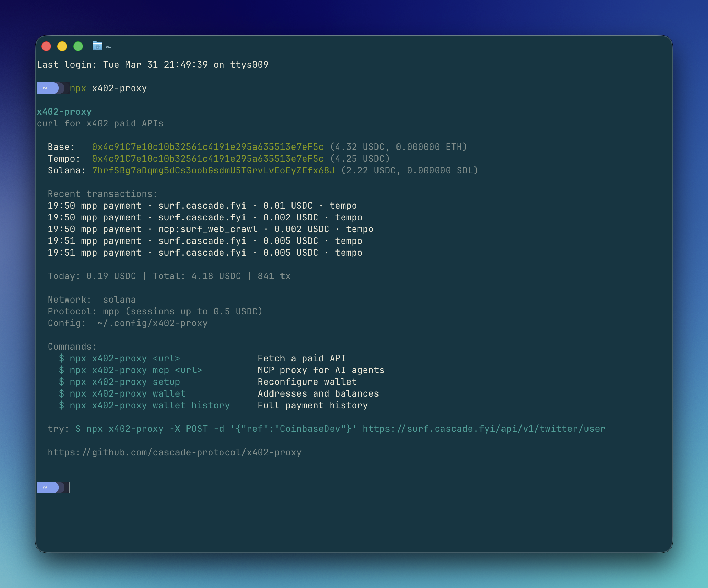The width and height of the screenshot is (708, 588).
Task: Click the typed 'npx x402-proxy' command
Action: click(x=108, y=88)
